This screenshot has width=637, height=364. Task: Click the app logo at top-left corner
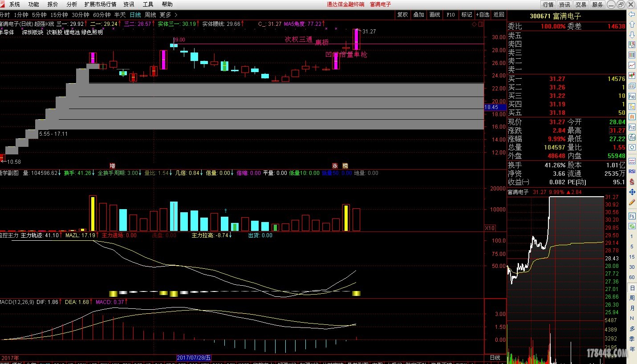tap(3, 4)
